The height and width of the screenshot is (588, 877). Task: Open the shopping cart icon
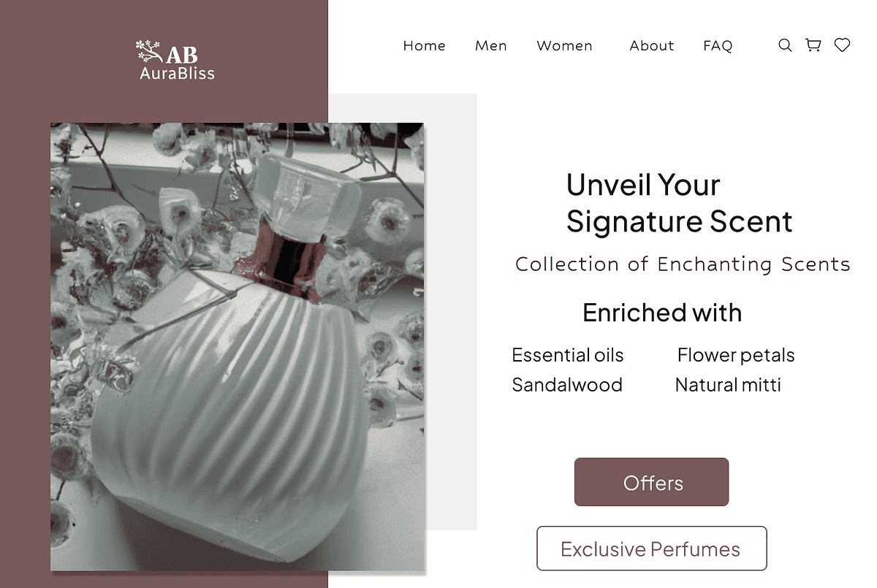(813, 45)
